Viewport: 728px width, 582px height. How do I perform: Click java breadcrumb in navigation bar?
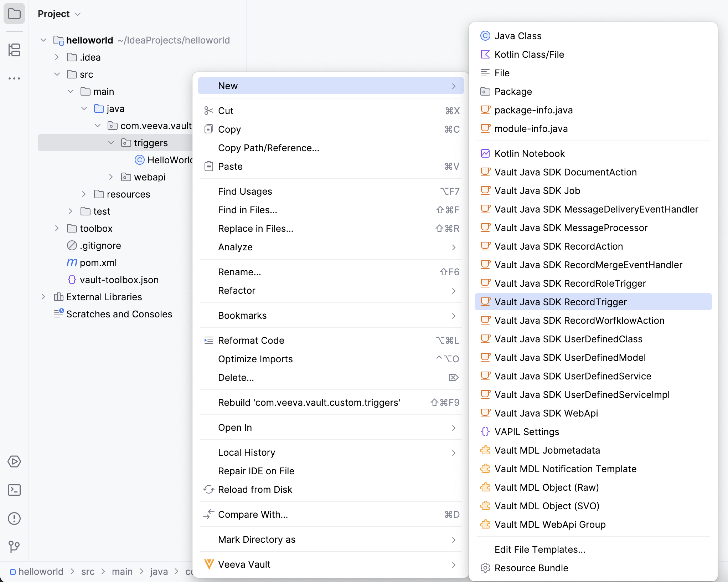pos(159,572)
